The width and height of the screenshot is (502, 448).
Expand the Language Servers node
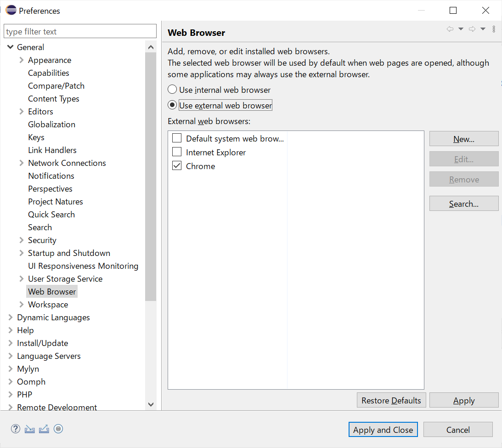10,356
